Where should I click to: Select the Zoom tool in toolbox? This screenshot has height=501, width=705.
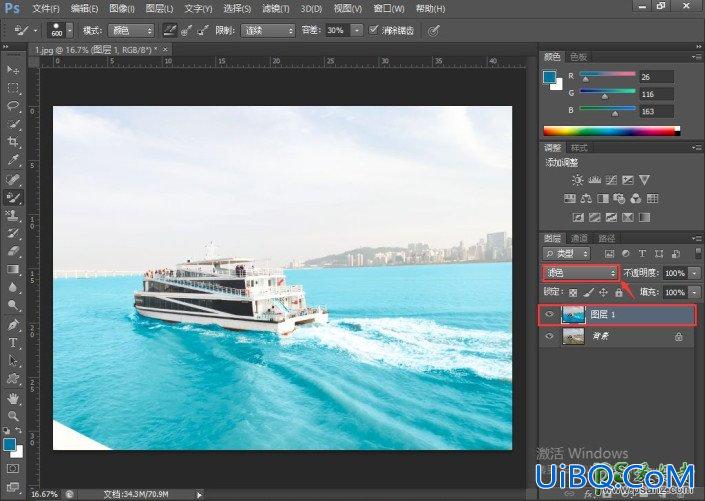point(13,416)
